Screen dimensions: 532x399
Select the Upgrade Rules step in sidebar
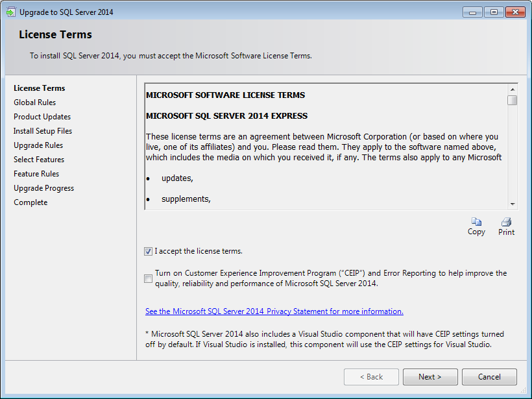click(x=38, y=145)
